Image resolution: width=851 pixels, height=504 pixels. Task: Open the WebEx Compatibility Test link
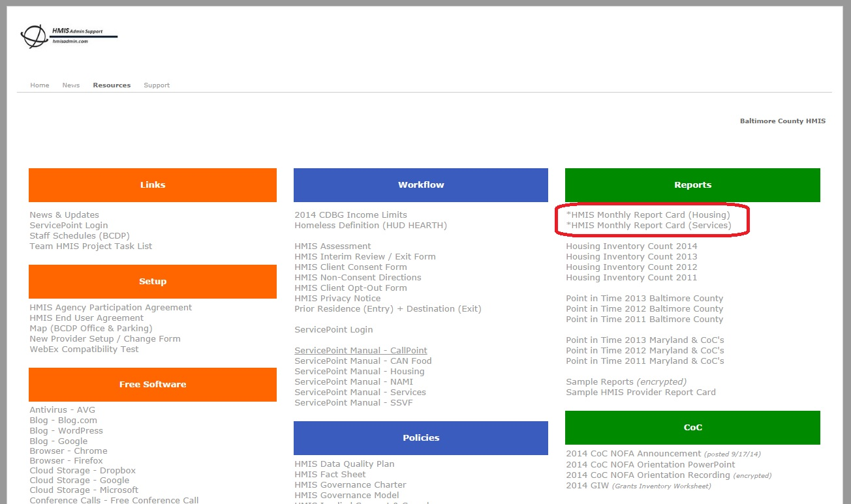(x=84, y=349)
